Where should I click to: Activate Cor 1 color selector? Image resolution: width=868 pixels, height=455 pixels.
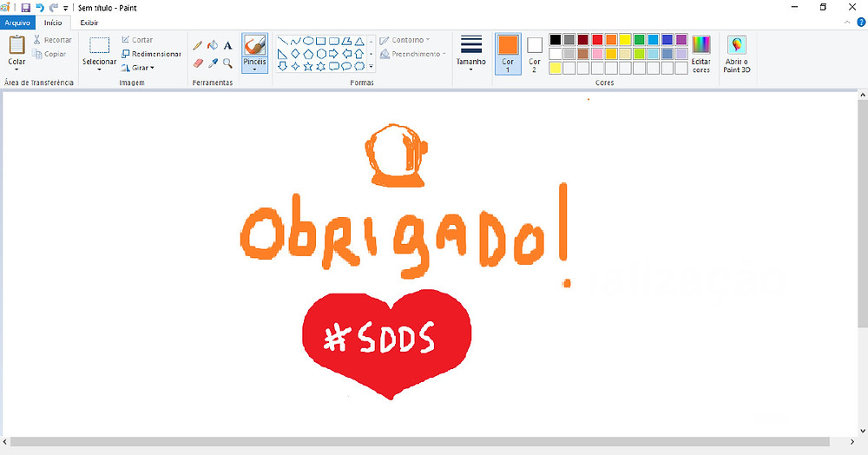pos(508,54)
